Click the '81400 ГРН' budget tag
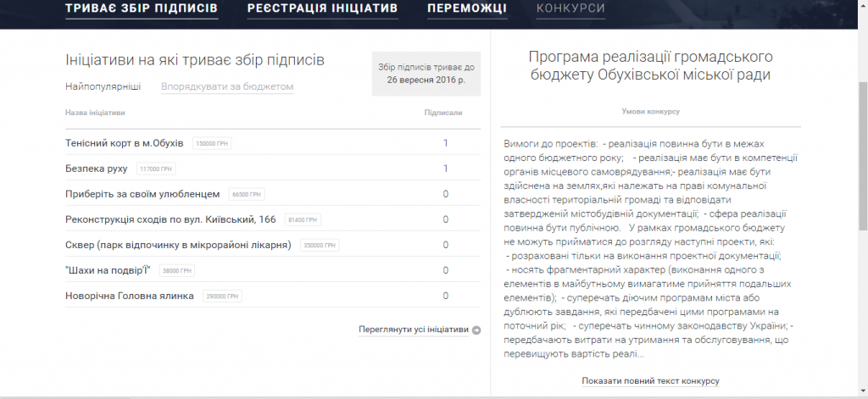Screen dimensions: 868x399 point(303,219)
